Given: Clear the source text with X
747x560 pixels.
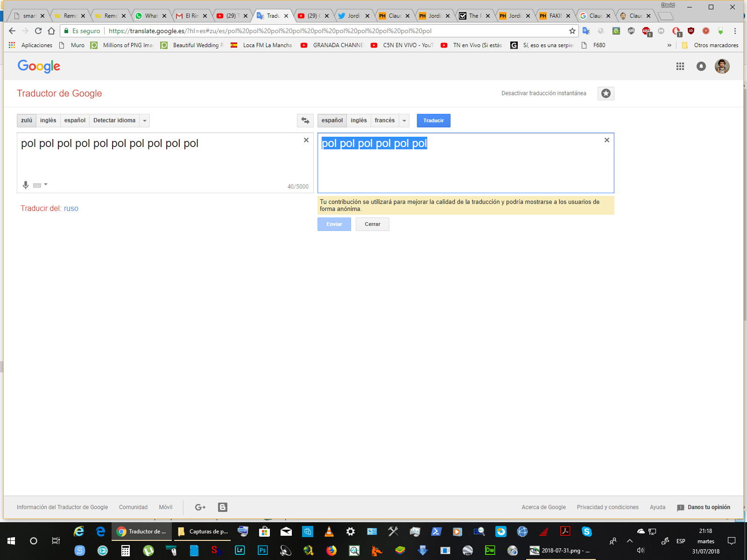Looking at the screenshot, I should tap(306, 140).
